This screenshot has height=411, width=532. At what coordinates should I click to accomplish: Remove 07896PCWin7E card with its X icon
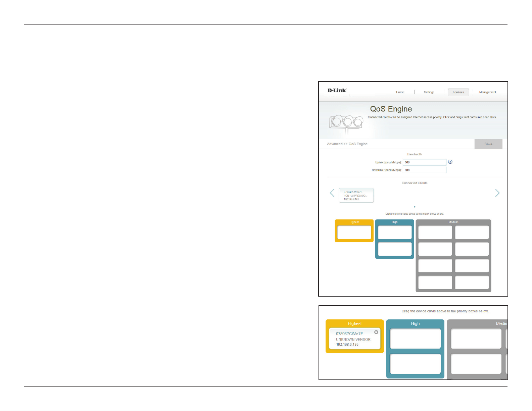coord(376,332)
